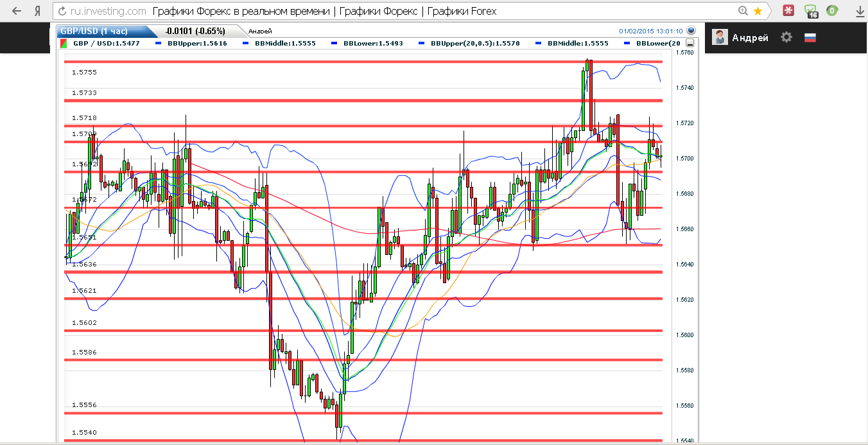Screen dimensions: 868x445
Task: Click the 1.5600 price axis value
Action: point(685,335)
